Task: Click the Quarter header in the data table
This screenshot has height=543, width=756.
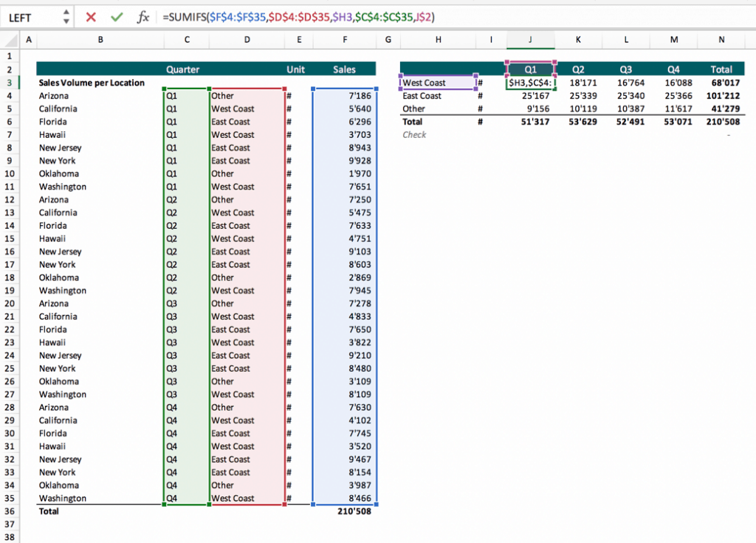Action: (183, 69)
